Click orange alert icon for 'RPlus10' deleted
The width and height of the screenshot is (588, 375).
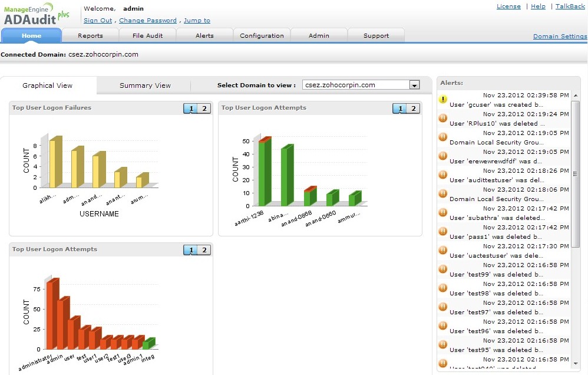443,118
